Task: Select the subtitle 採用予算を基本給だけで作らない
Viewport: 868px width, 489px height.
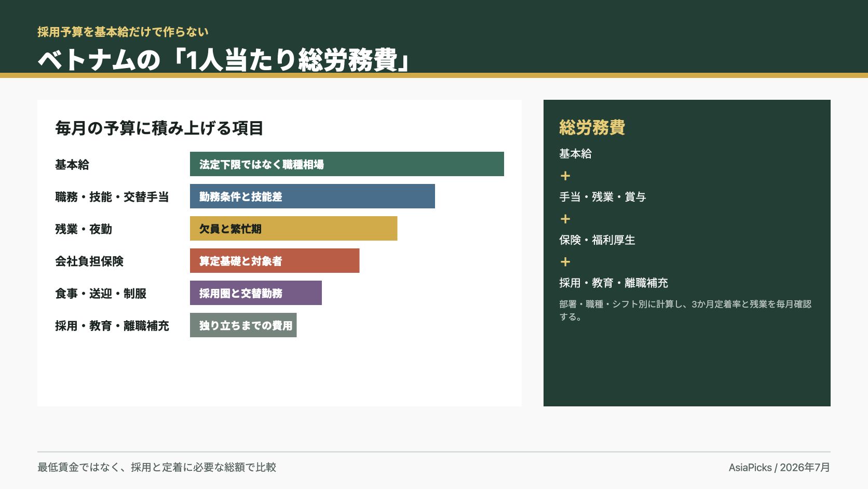Action: coord(123,32)
